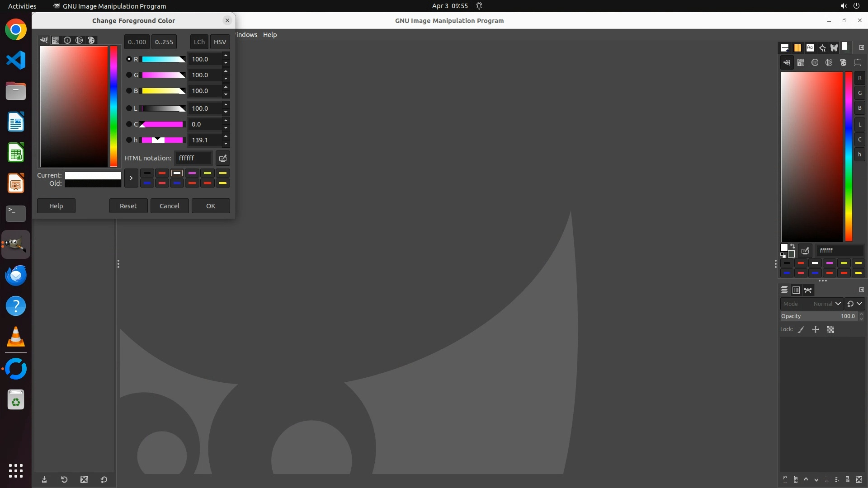Lock pixels with the paintbrush lock icon
The image size is (868, 488).
801,330
